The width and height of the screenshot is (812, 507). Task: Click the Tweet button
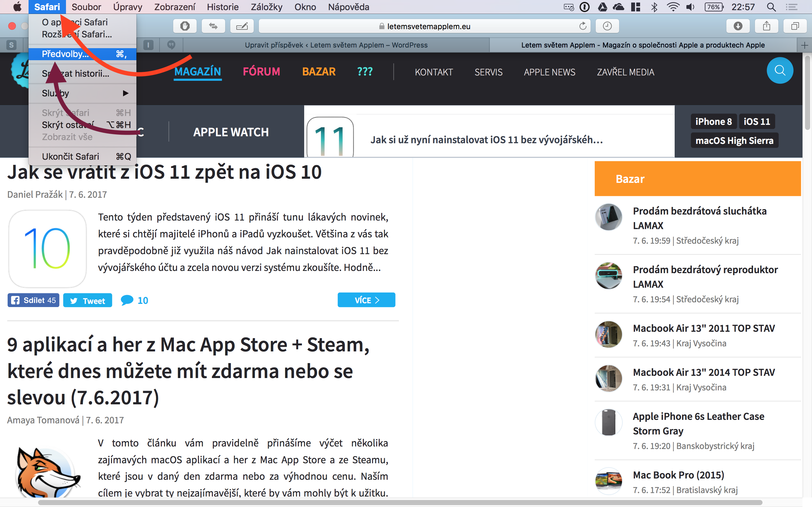[88, 300]
